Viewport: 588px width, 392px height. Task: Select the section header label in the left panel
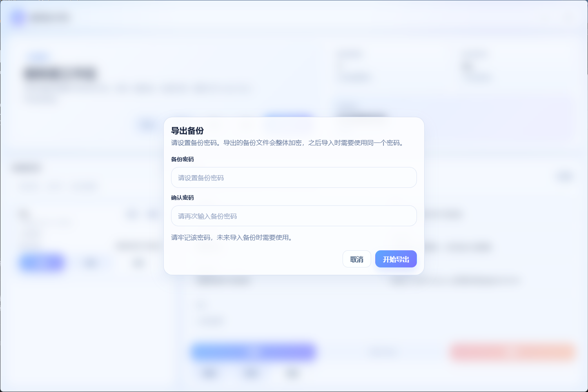click(26, 167)
